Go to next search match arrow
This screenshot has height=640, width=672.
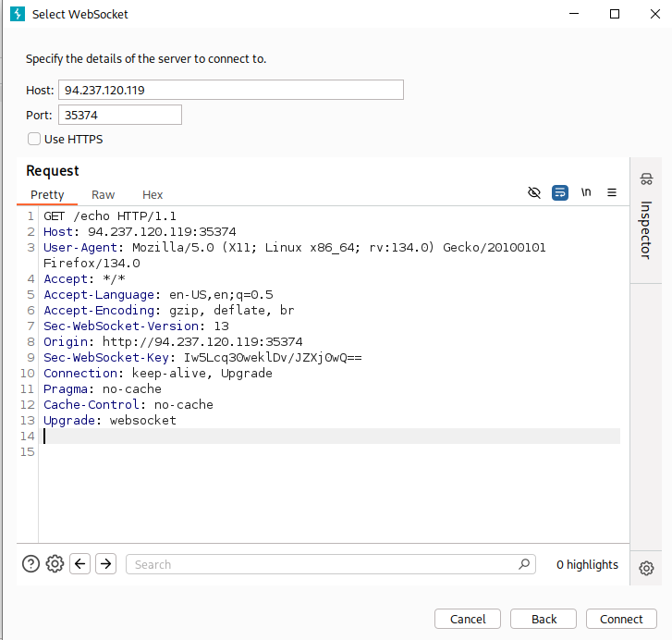pos(106,564)
